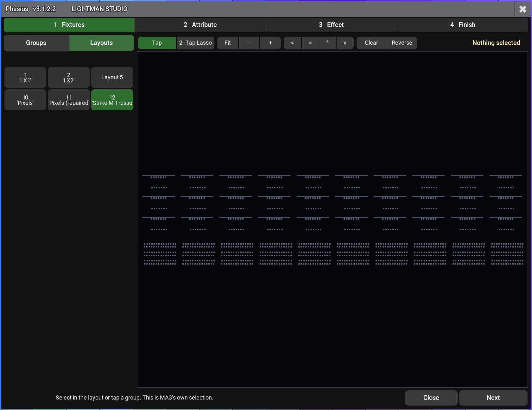Enable 2-Tap Lasso selection mode
This screenshot has height=410, width=532.
click(x=195, y=43)
